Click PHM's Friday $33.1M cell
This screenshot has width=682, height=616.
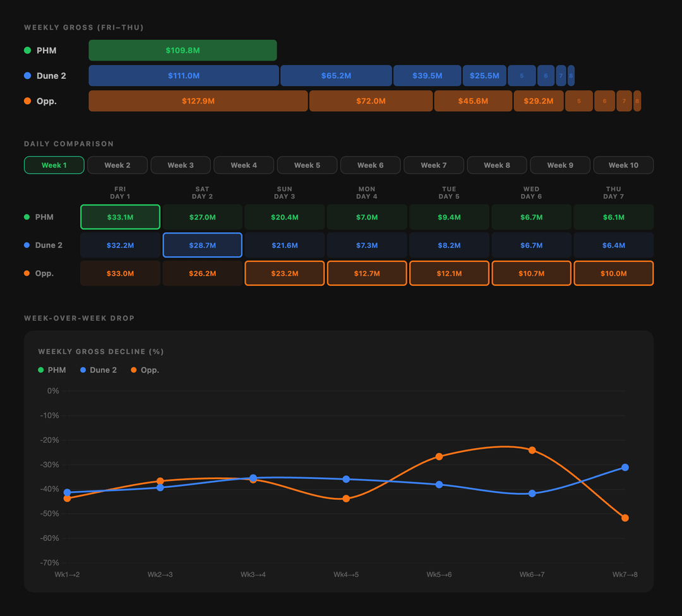tap(120, 217)
